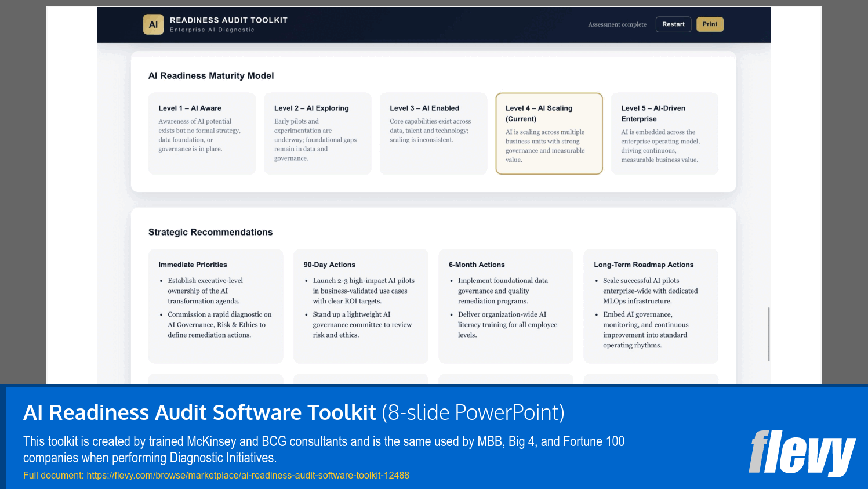Screen dimensions: 868x489
Task: Select the Level 5 – AI-Driven Enterprise card
Action: [664, 133]
